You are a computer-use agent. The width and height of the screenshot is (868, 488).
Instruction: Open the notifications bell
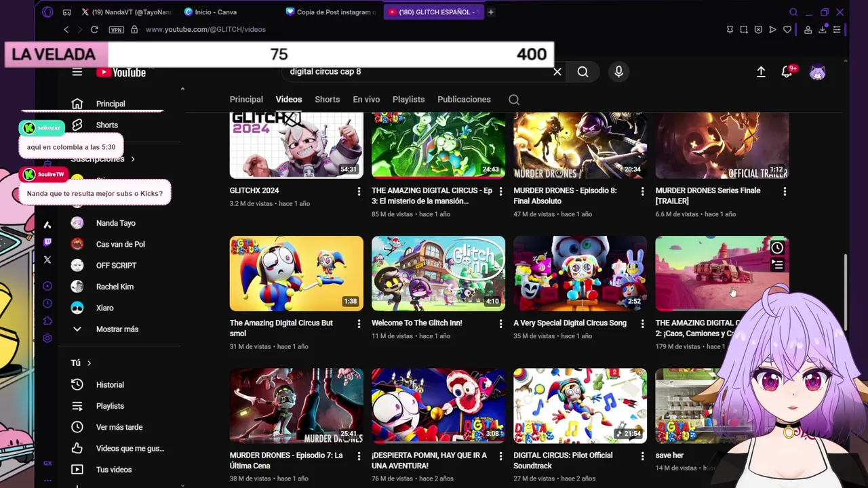click(787, 72)
